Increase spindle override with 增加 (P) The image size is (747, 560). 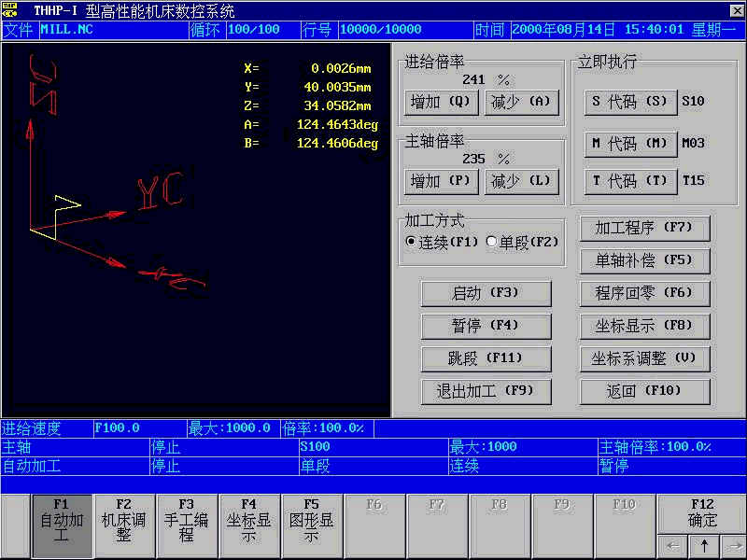coord(441,182)
